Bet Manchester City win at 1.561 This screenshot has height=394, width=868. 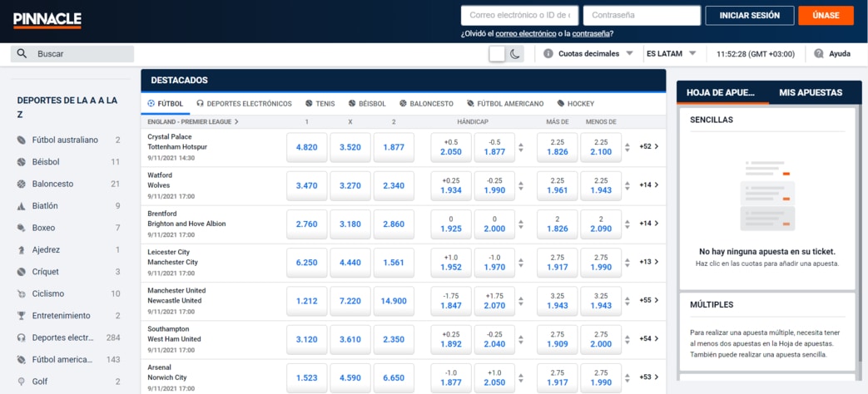[x=394, y=263]
